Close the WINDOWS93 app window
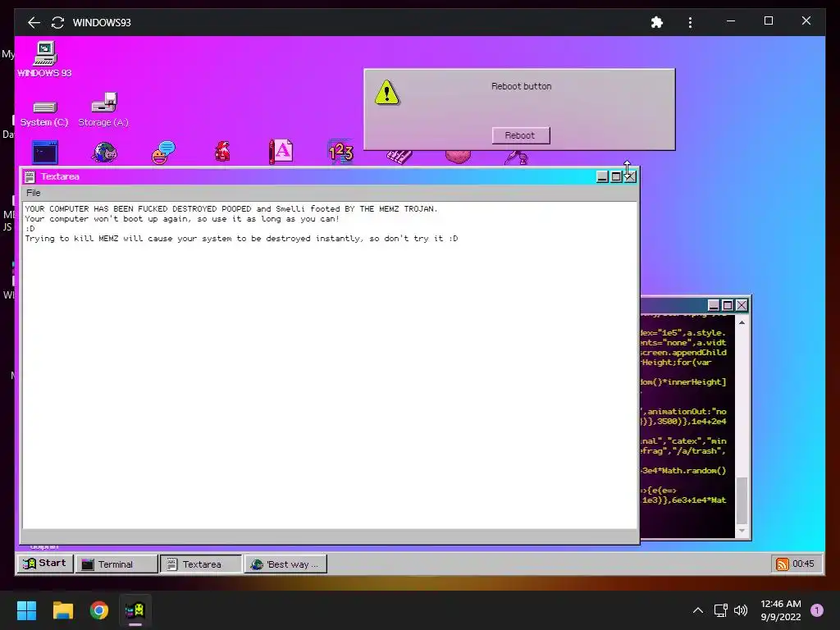The height and width of the screenshot is (630, 840). coord(806,21)
